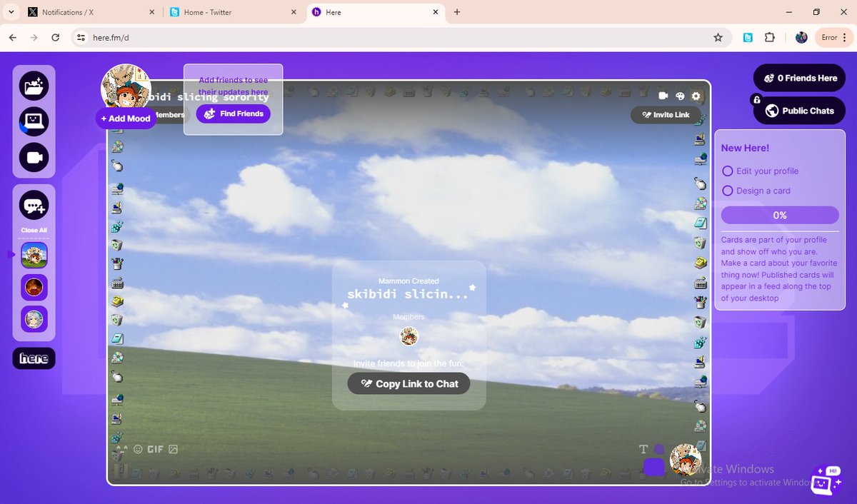857x504 pixels.
Task: Click the profile avatar above Add Mood
Action: click(x=126, y=87)
